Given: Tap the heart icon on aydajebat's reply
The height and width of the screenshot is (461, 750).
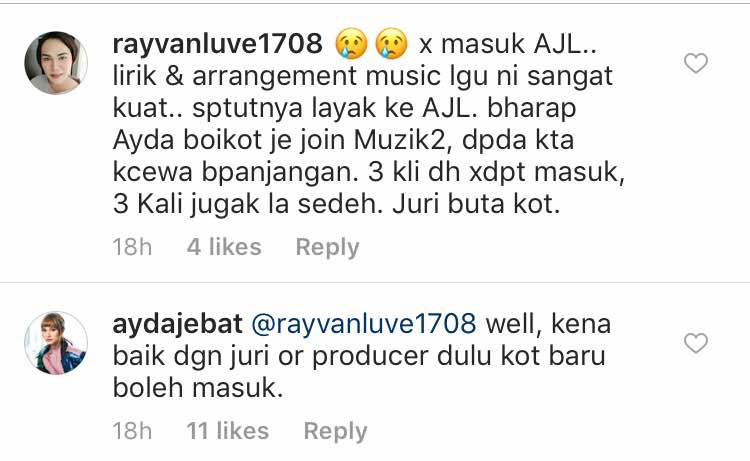Looking at the screenshot, I should click(x=695, y=343).
